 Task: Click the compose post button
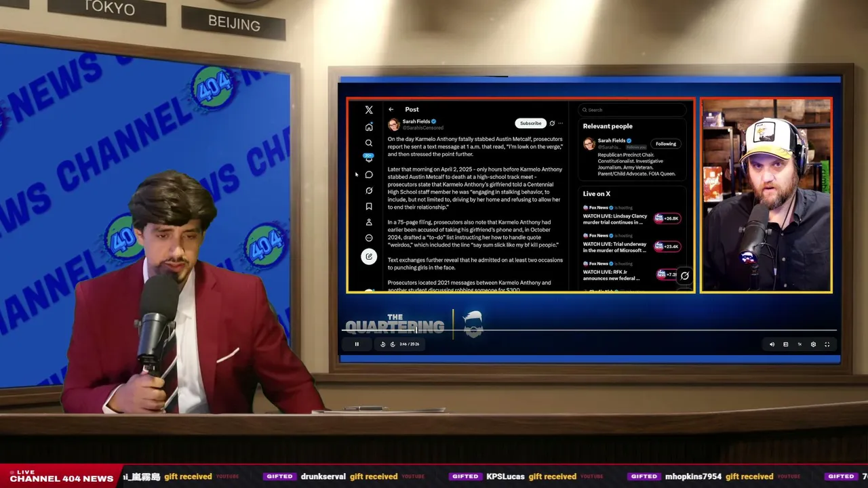(x=369, y=256)
